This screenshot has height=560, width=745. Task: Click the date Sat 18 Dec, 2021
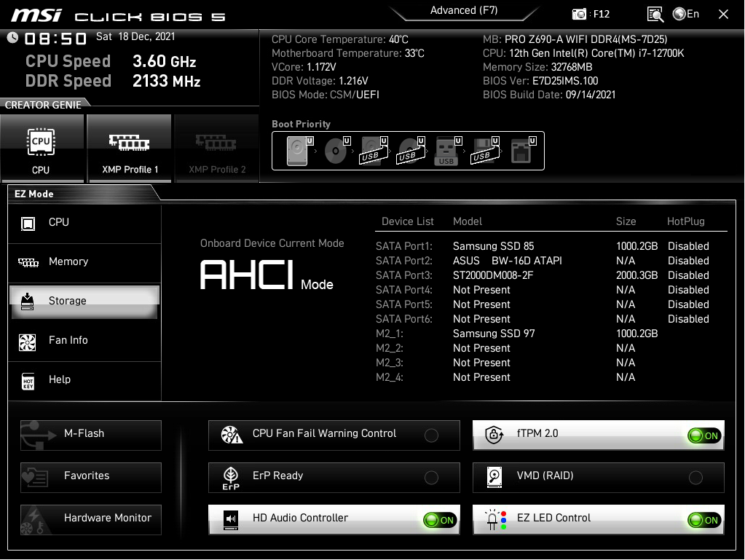pos(135,36)
